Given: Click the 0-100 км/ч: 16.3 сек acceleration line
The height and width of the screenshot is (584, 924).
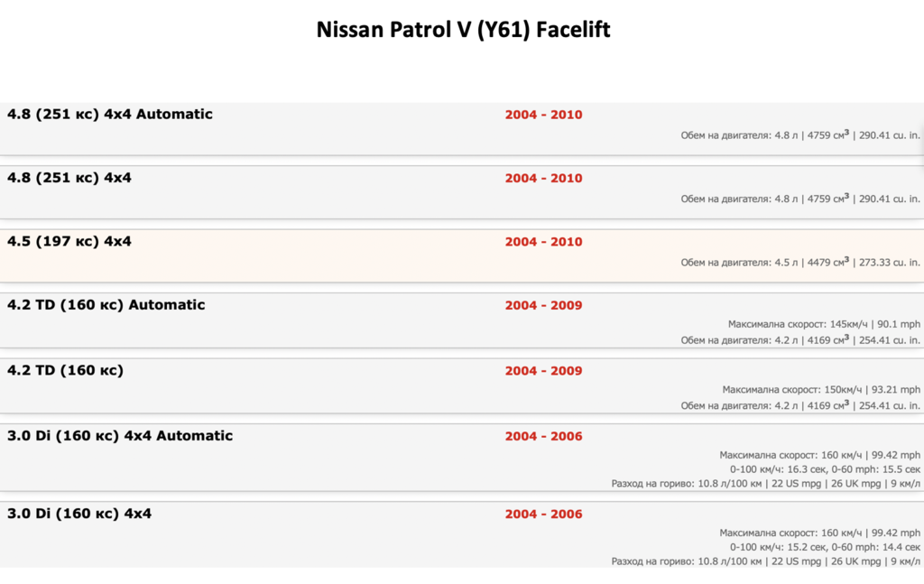Looking at the screenshot, I should (825, 469).
